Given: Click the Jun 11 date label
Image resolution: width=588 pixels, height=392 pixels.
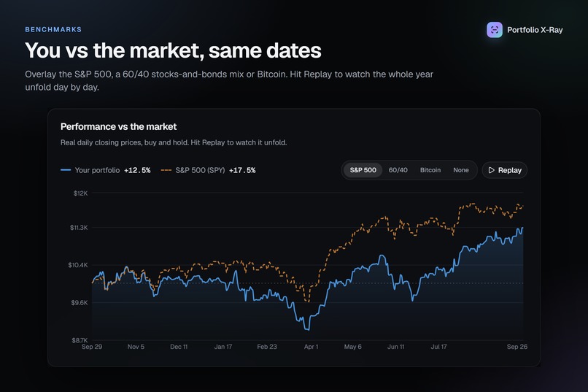Looking at the screenshot, I should (395, 347).
